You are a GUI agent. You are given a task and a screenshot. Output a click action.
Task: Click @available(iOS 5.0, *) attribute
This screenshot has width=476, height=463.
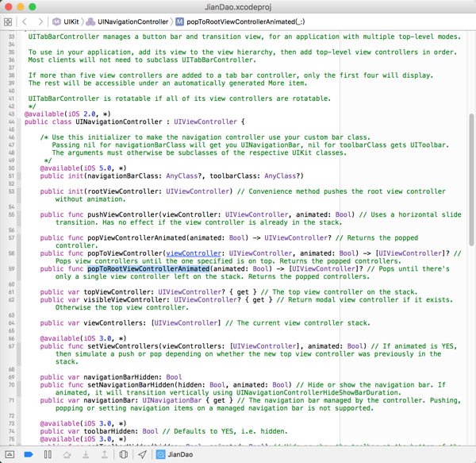[83, 168]
